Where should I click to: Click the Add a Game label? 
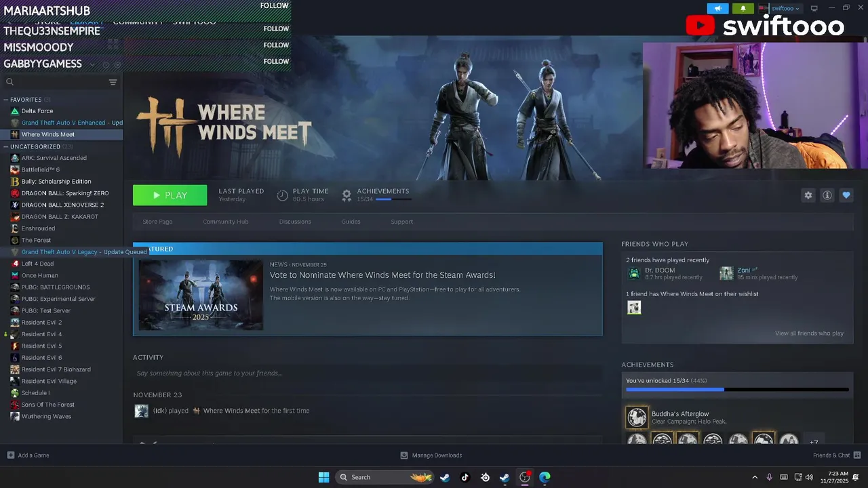(33, 455)
